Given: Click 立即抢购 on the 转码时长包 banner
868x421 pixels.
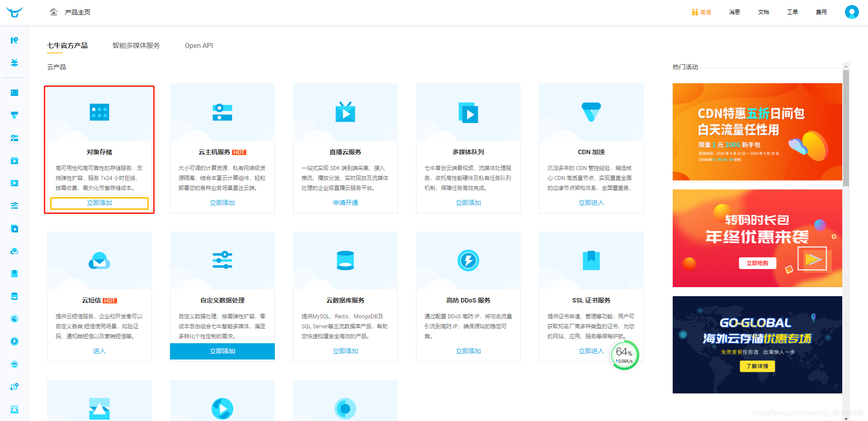Looking at the screenshot, I should tap(758, 263).
